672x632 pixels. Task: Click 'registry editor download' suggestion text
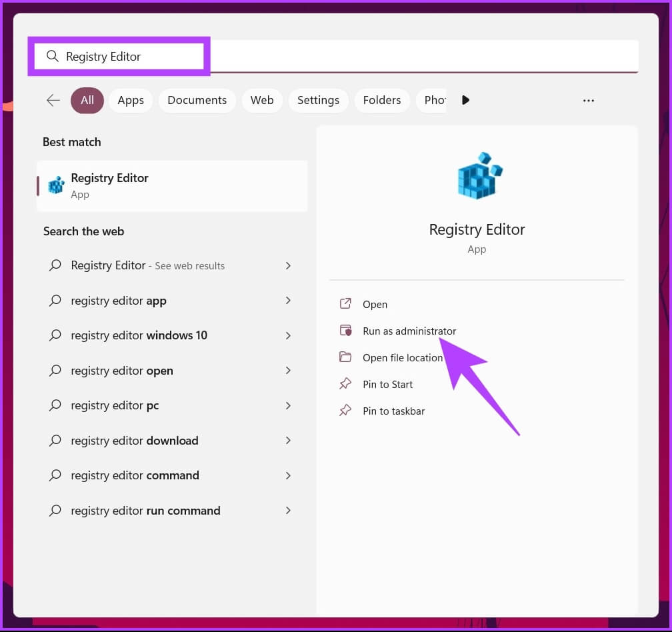(135, 441)
